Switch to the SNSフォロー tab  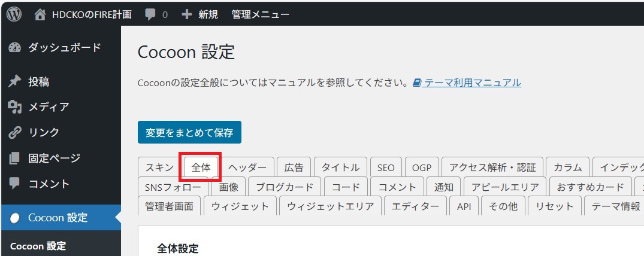click(x=173, y=187)
